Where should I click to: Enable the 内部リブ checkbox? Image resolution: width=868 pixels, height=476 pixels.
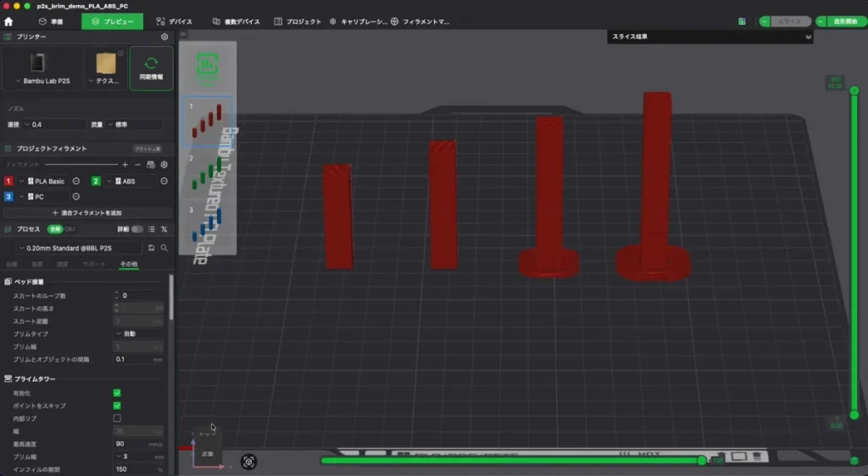(117, 418)
